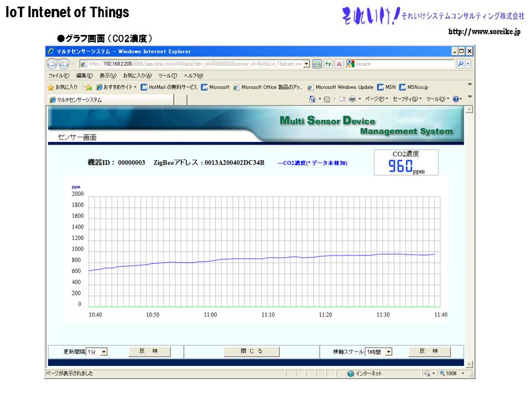532x399 pixels.
Task: Open the MSN.co.jp favorites bar link
Action: tap(413, 87)
